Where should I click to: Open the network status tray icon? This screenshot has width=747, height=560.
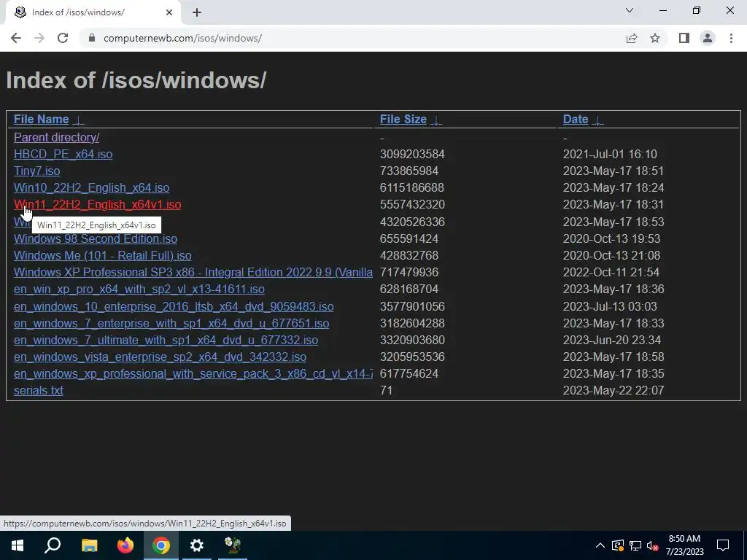pyautogui.click(x=635, y=545)
